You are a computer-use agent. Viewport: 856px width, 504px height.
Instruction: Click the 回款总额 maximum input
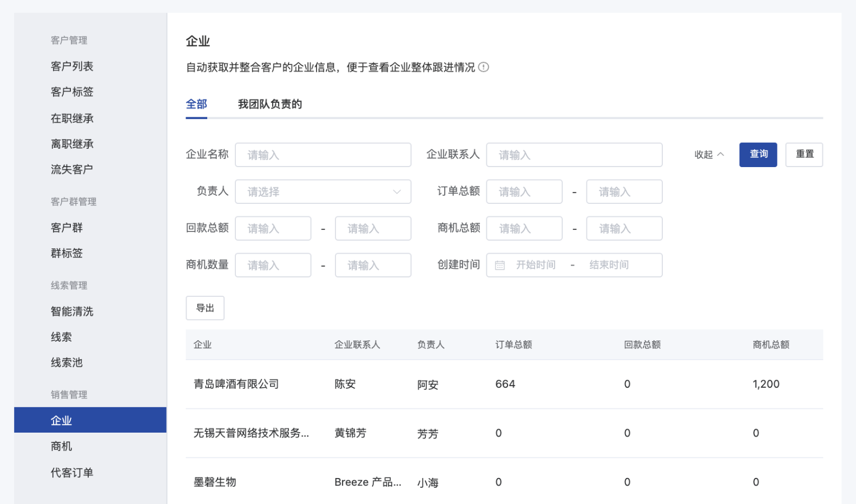click(373, 228)
